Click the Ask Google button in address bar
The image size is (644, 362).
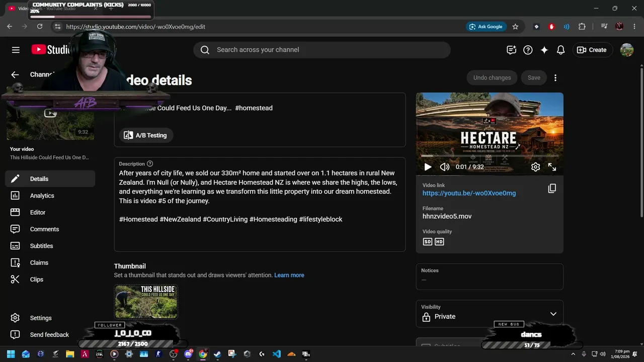pos(486,27)
